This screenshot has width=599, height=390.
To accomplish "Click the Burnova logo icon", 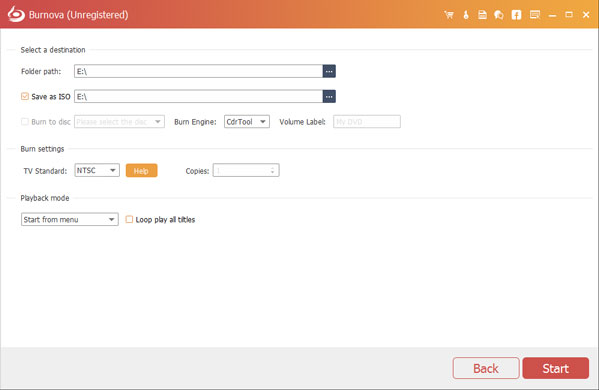I will pyautogui.click(x=16, y=14).
